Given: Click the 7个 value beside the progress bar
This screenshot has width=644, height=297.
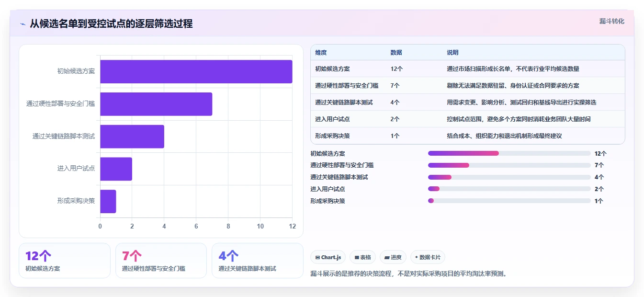Looking at the screenshot, I should coord(599,165).
